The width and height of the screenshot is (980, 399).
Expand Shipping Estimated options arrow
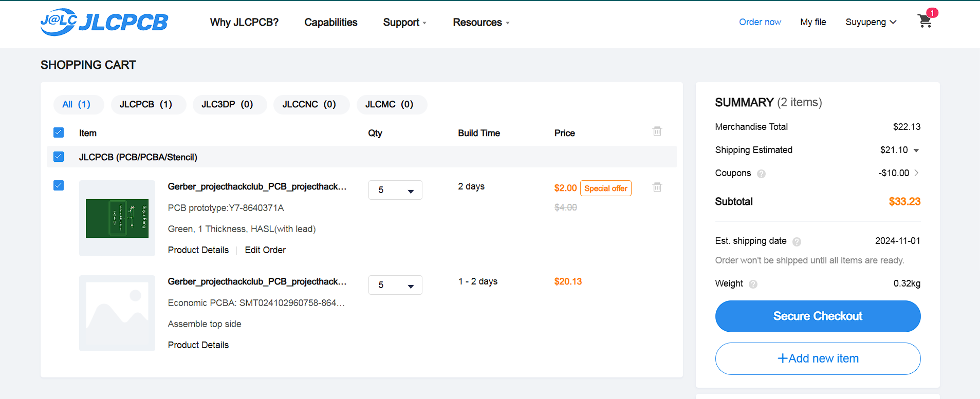[x=916, y=150]
